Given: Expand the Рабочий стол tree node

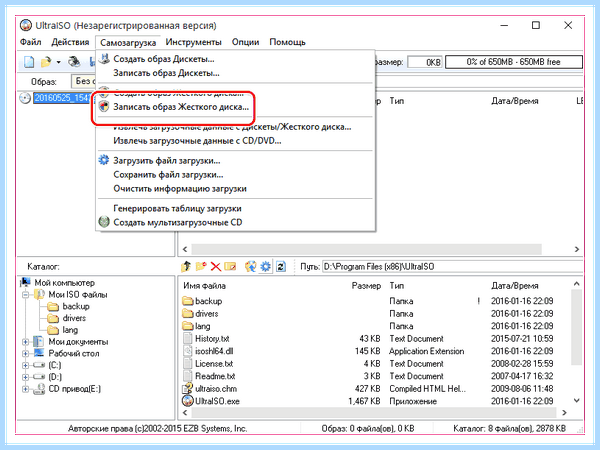Looking at the screenshot, I should [x=26, y=354].
